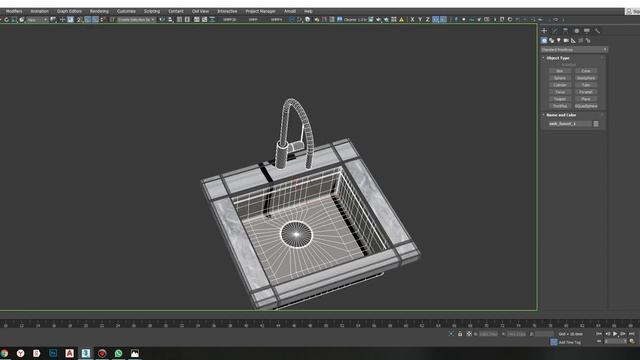Open the selection filter dropdown in toolbar

pos(37,20)
